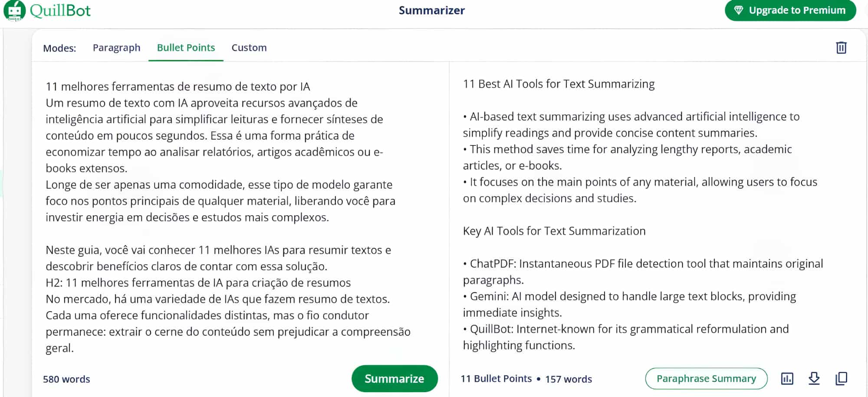Switch to Paragraph mode
Image resolution: width=868 pixels, height=397 pixels.
(x=116, y=47)
